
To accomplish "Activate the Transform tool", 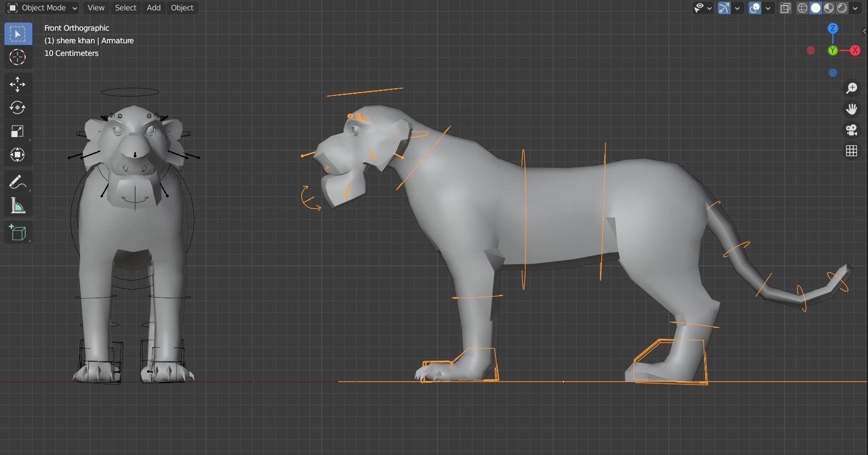I will (18, 155).
